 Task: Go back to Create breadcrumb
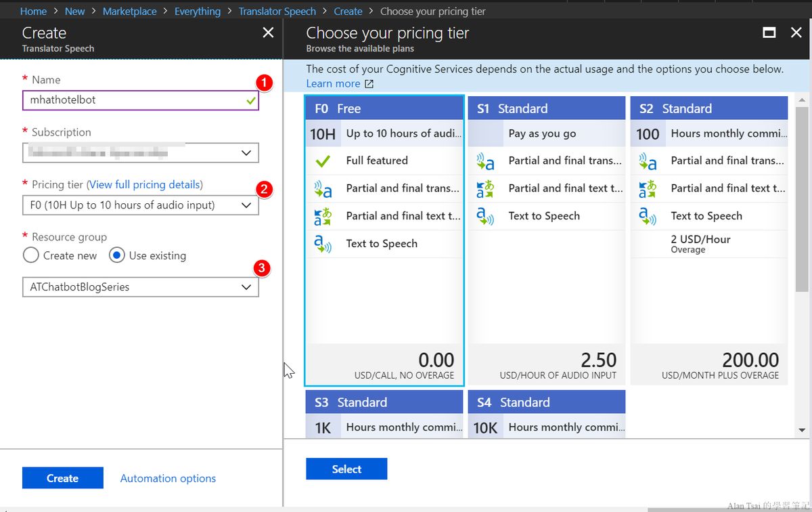(348, 11)
